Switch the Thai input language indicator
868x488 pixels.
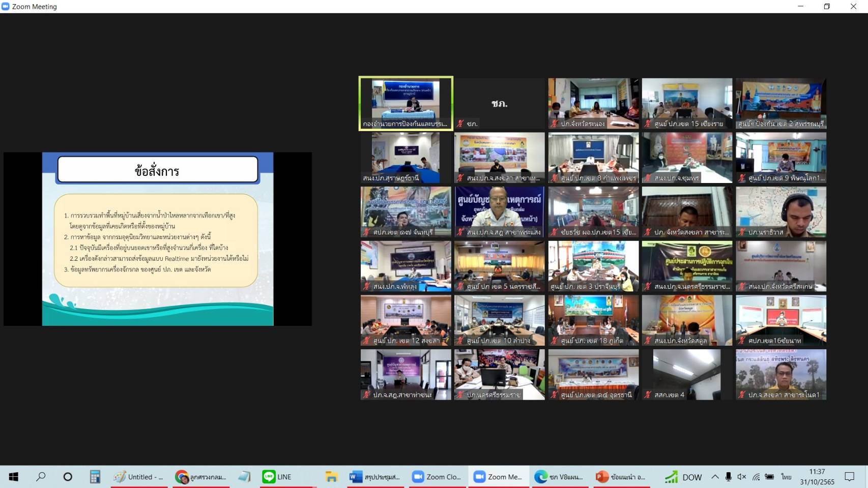point(786,477)
